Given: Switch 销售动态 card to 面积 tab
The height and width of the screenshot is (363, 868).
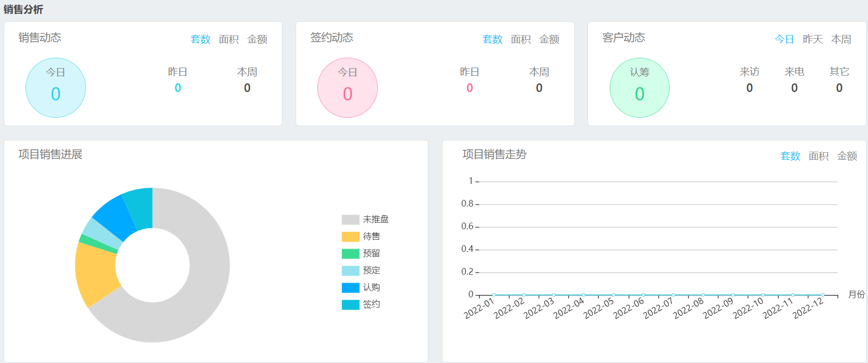Looking at the screenshot, I should [x=229, y=39].
